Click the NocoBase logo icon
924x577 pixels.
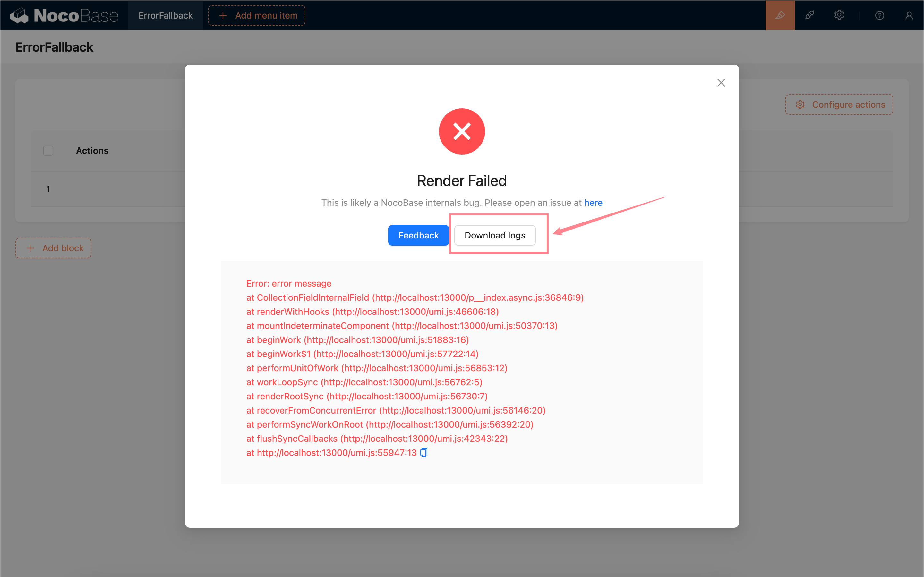point(19,15)
